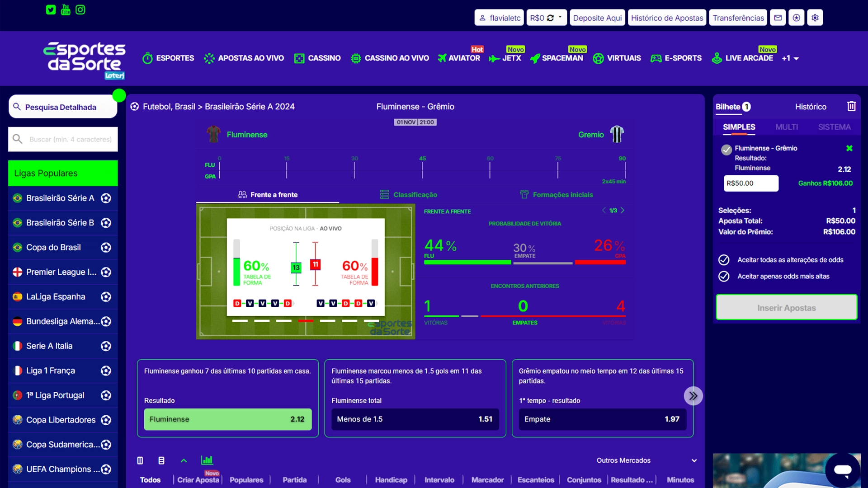This screenshot has width=868, height=488.
Task: Switch to two-column market layout icon
Action: (x=140, y=460)
